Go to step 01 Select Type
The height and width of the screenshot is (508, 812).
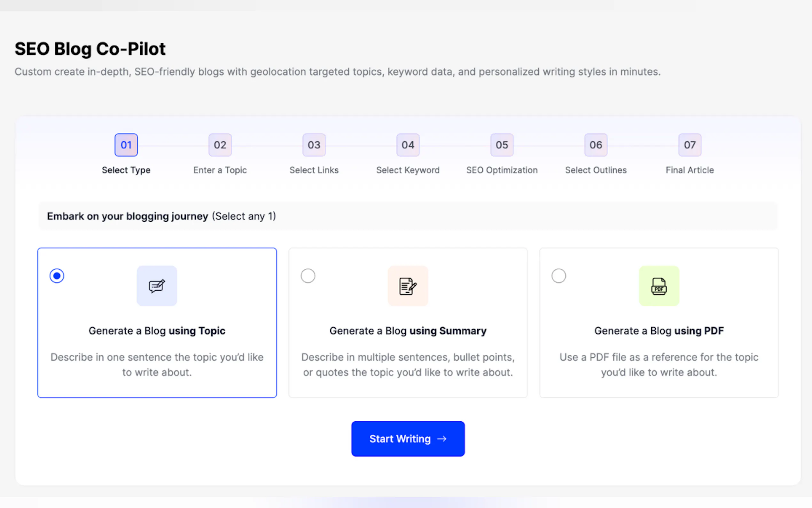tap(126, 145)
